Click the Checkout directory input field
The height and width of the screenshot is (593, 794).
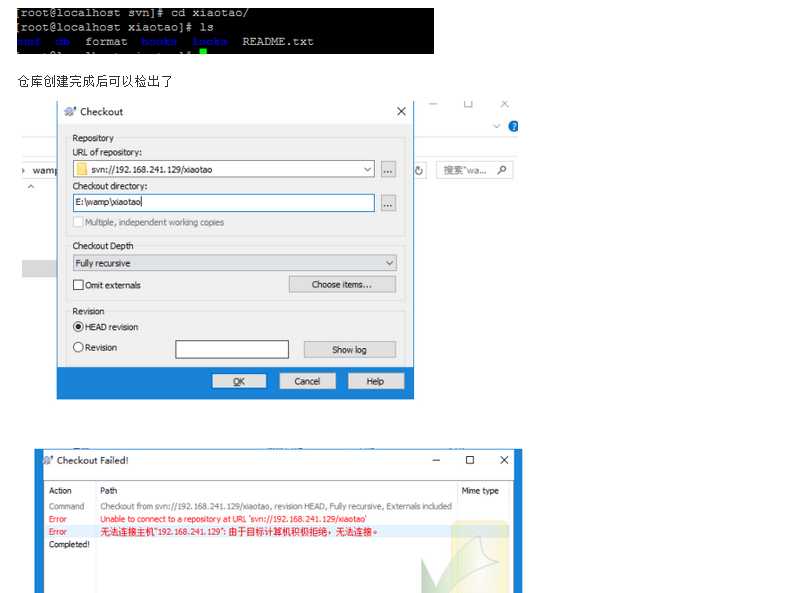224,203
